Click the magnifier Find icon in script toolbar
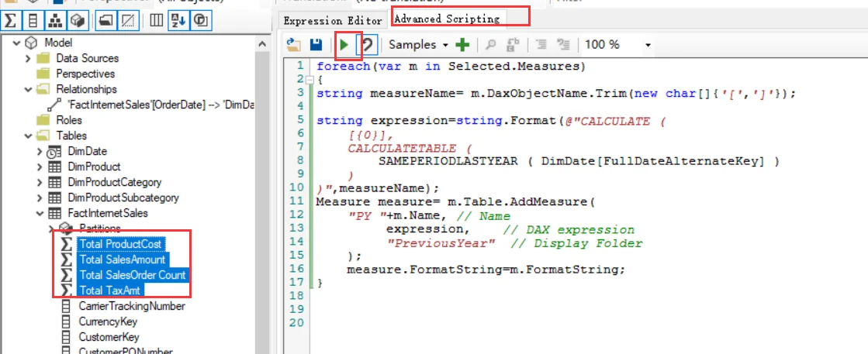The image size is (868, 354). click(x=490, y=45)
